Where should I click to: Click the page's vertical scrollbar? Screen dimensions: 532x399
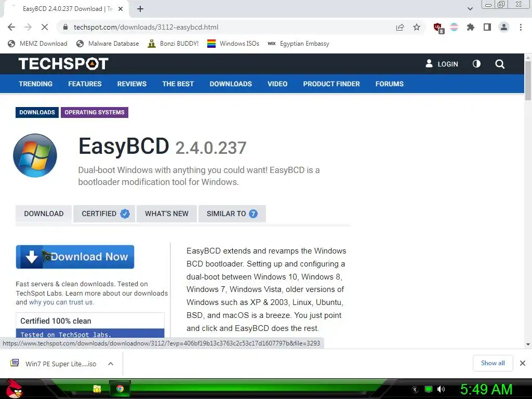(x=528, y=81)
